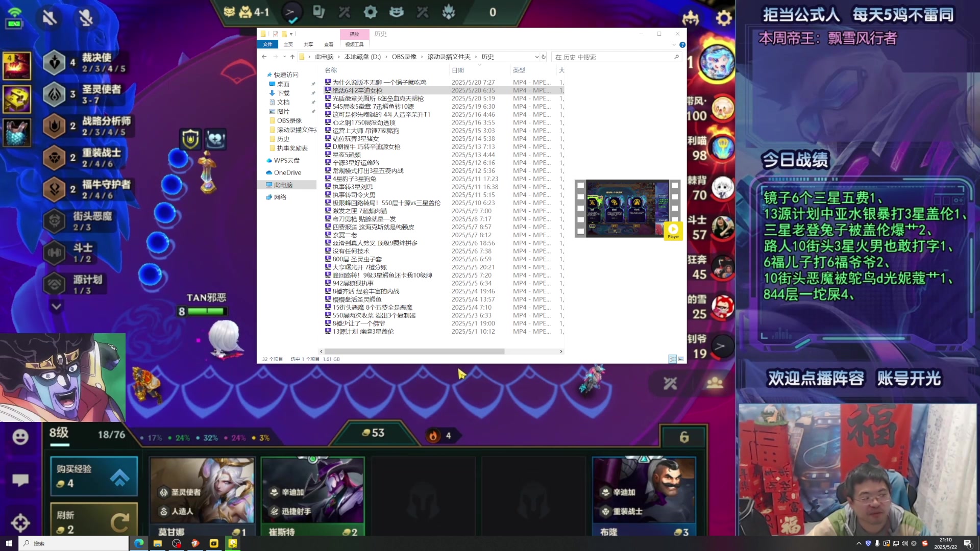Refresh the shop for 2 gold

pos(94,520)
